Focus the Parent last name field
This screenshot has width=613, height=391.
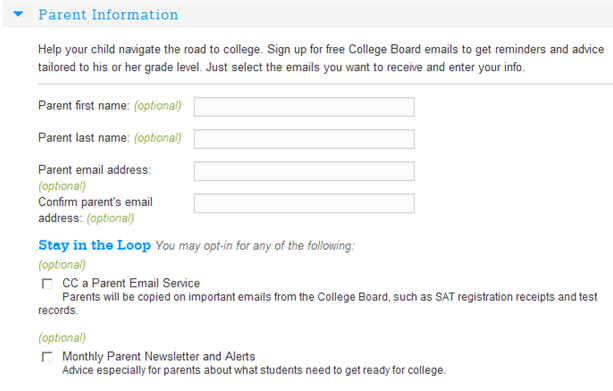[x=304, y=139]
